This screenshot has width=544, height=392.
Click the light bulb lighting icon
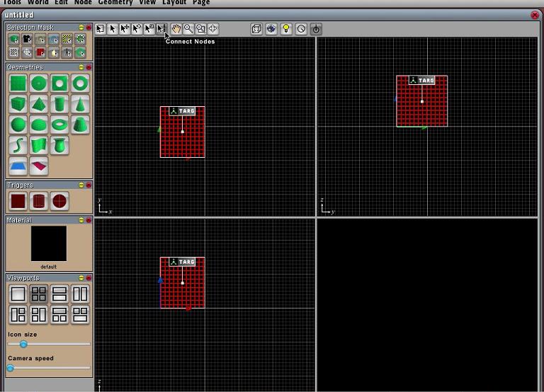click(x=286, y=29)
